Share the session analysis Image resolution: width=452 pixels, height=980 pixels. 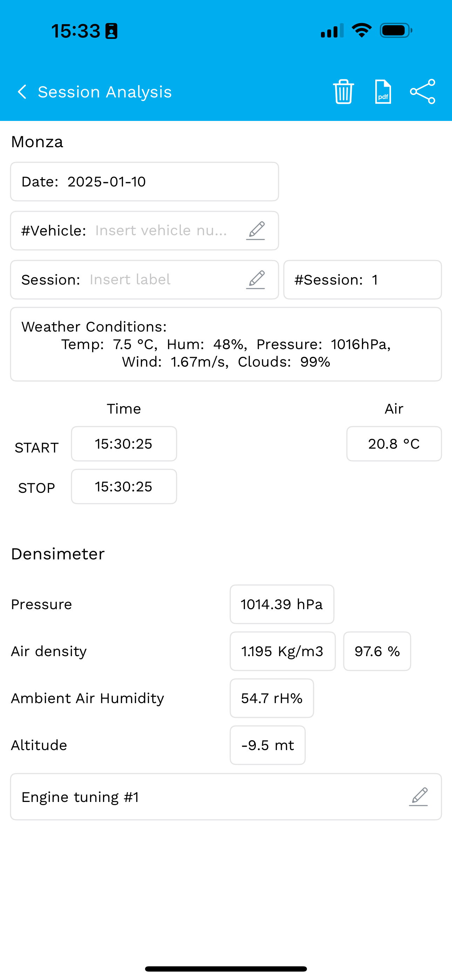(x=422, y=92)
